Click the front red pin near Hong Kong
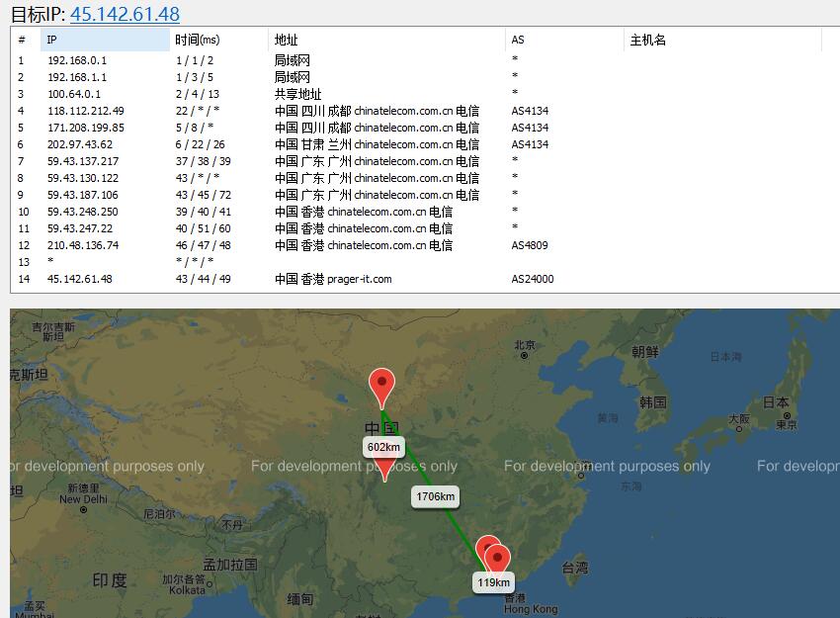Viewport: 840px width, 618px height. 498,559
